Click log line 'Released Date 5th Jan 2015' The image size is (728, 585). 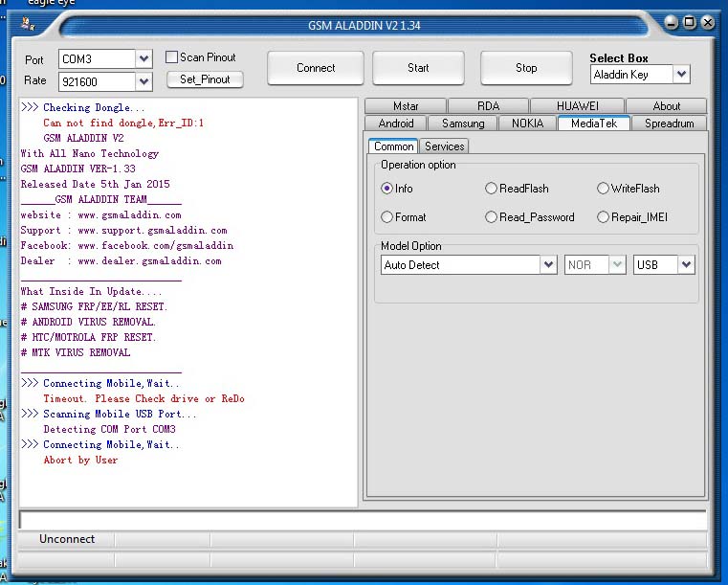[x=95, y=184]
